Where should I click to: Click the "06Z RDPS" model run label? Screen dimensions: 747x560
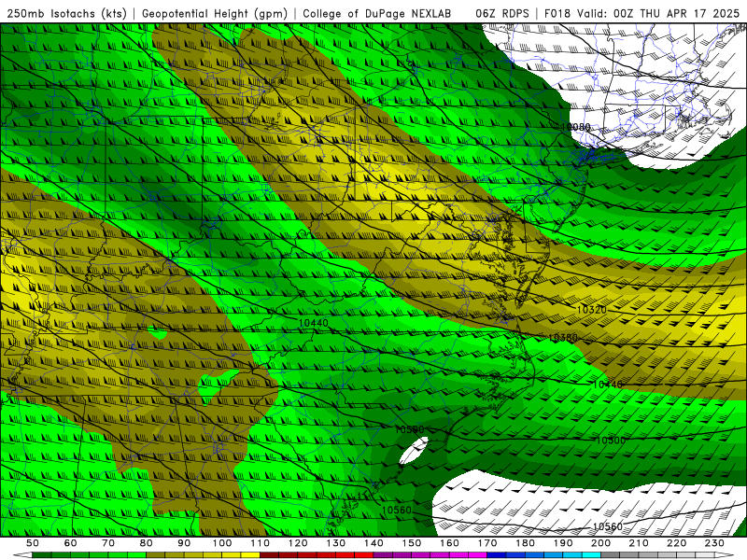click(x=502, y=13)
